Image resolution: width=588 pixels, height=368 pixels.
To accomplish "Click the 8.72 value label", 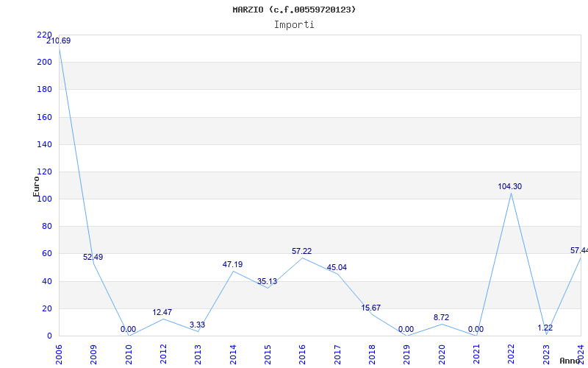I will point(442,318).
